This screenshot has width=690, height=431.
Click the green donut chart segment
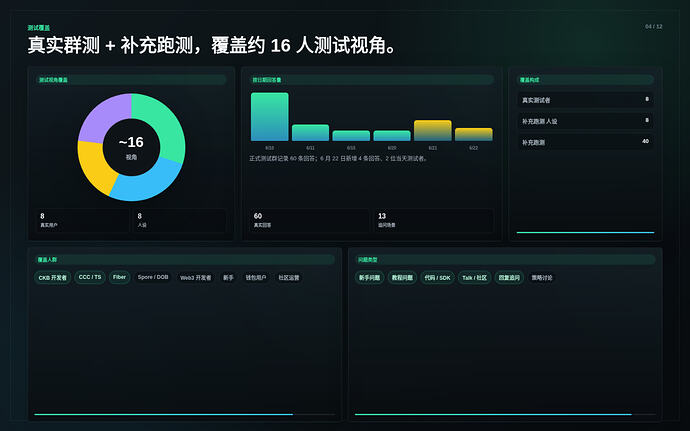(x=163, y=121)
